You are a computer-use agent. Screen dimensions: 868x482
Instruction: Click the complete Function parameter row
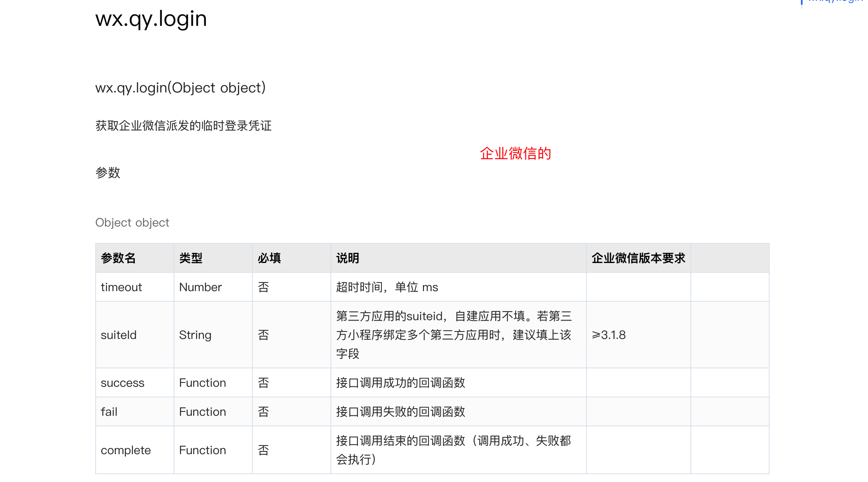pyautogui.click(x=432, y=450)
